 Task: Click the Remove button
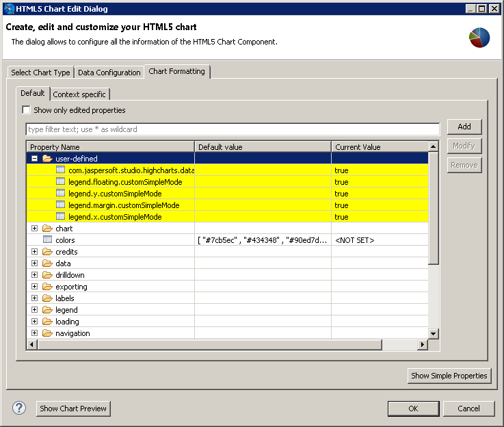click(464, 166)
